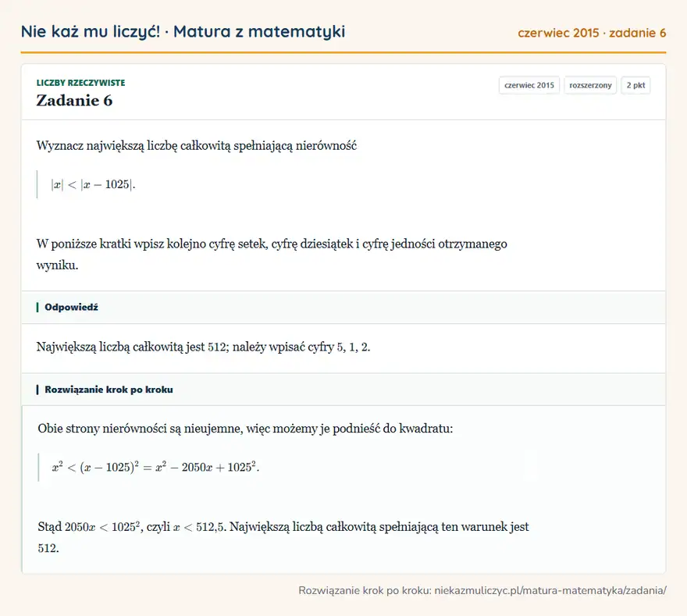687x616 pixels.
Task: Click the task sentence 'Wyznacz największą liczbę całkowitą…'
Action: point(196,145)
